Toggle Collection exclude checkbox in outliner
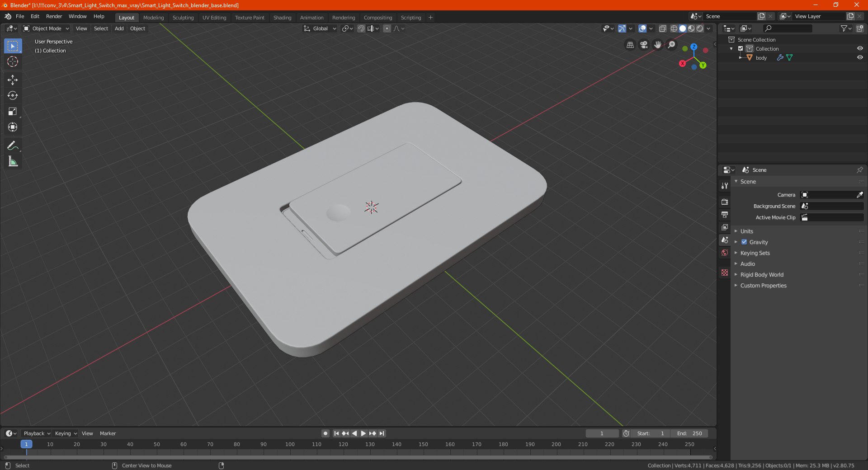This screenshot has width=868, height=470. (741, 48)
